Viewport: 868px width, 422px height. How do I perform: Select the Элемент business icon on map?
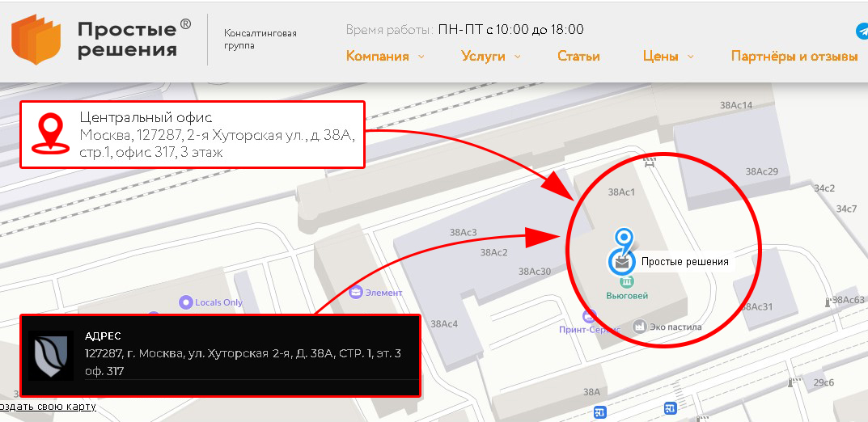tap(355, 292)
